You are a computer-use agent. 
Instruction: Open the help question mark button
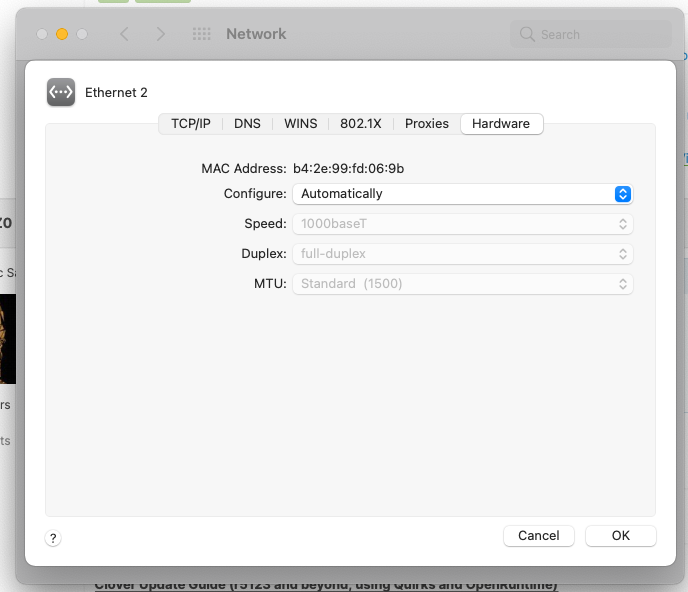pyautogui.click(x=53, y=538)
